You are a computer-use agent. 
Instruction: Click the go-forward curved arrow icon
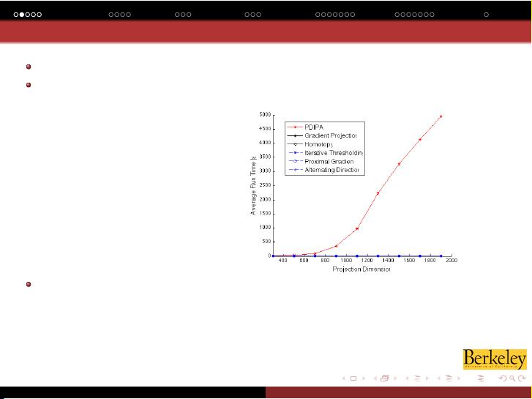pos(521,379)
